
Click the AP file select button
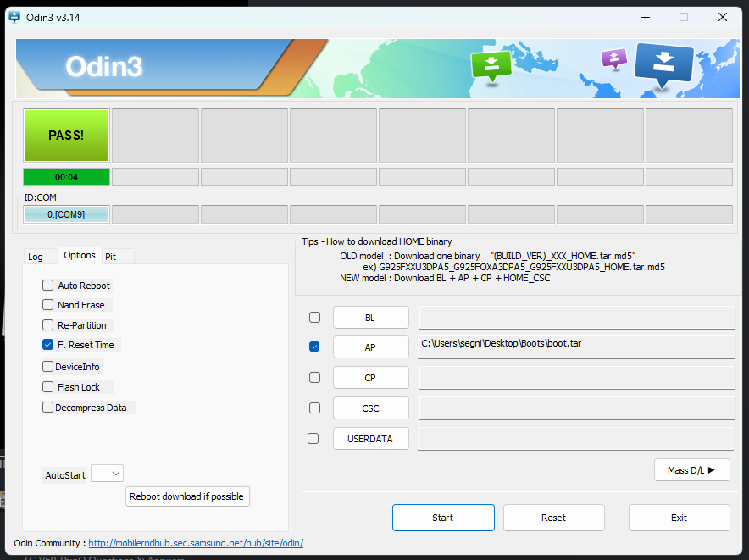[370, 347]
